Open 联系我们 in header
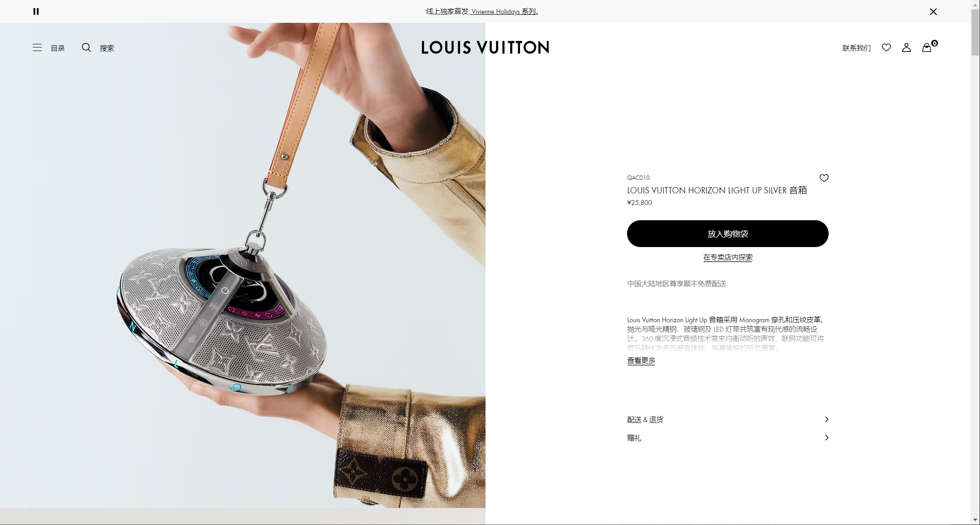Screen dimensions: 980x525 coord(856,48)
